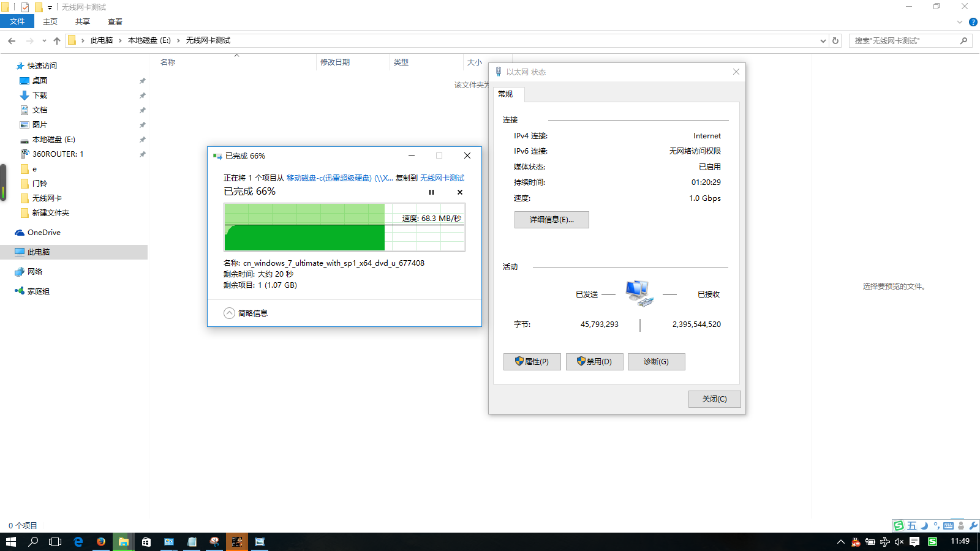The width and height of the screenshot is (980, 551).
Task: Open 下载 in the navigation pane
Action: pyautogui.click(x=40, y=96)
